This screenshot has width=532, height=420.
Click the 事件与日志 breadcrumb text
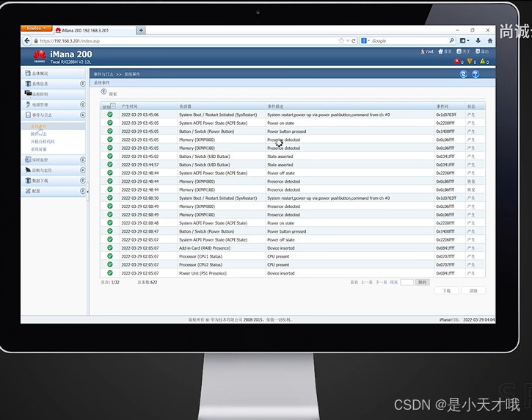coord(103,74)
